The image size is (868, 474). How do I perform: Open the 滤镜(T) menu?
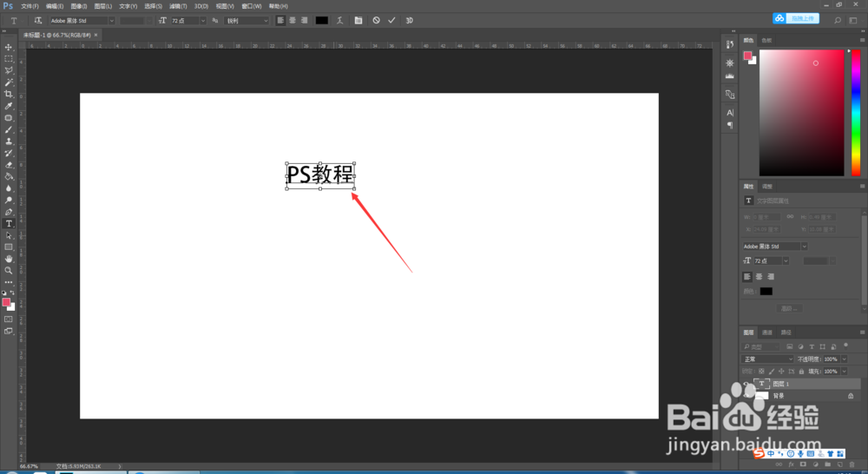point(178,6)
